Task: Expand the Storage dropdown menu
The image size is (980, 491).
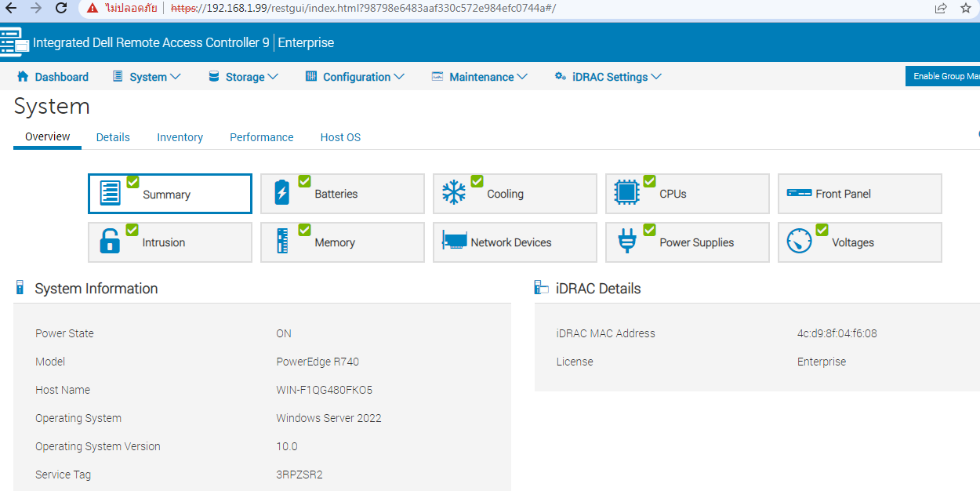Action: 244,77
